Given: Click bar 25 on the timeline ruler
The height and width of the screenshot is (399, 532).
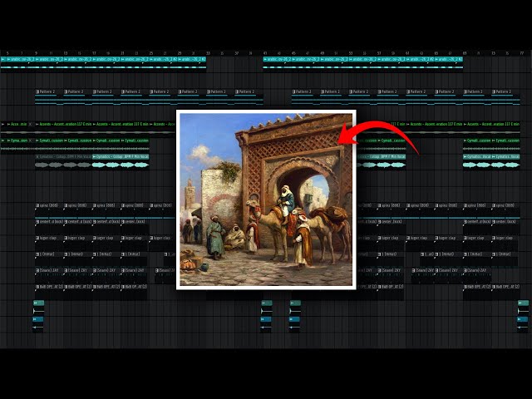Looking at the screenshot, I should [x=150, y=53].
